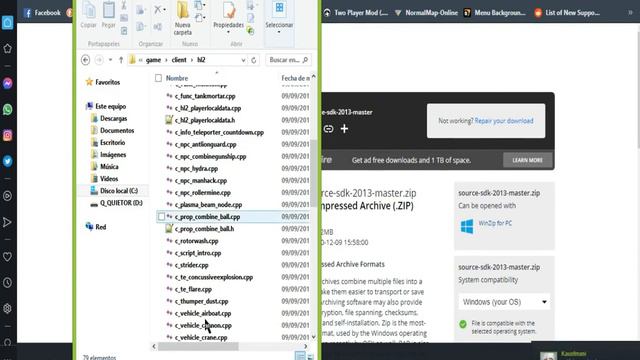
Task: Select c_npc_rollermine.cpp
Action: coord(203,193)
